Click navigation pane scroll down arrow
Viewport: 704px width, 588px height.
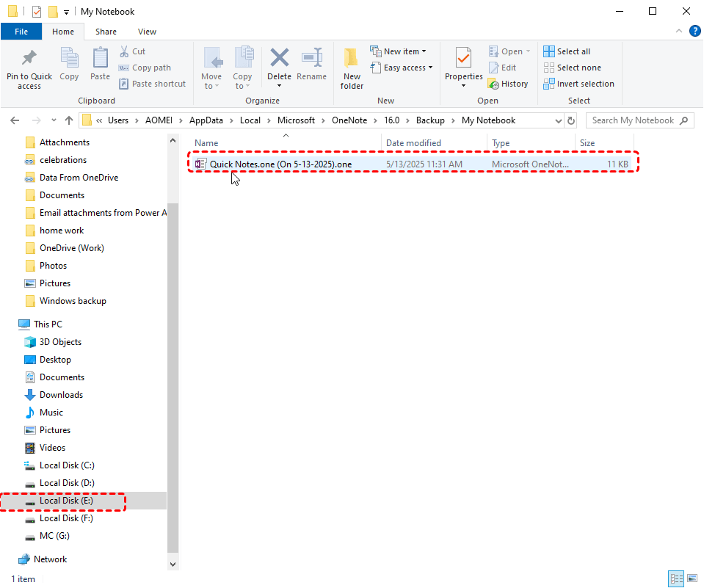click(x=173, y=565)
